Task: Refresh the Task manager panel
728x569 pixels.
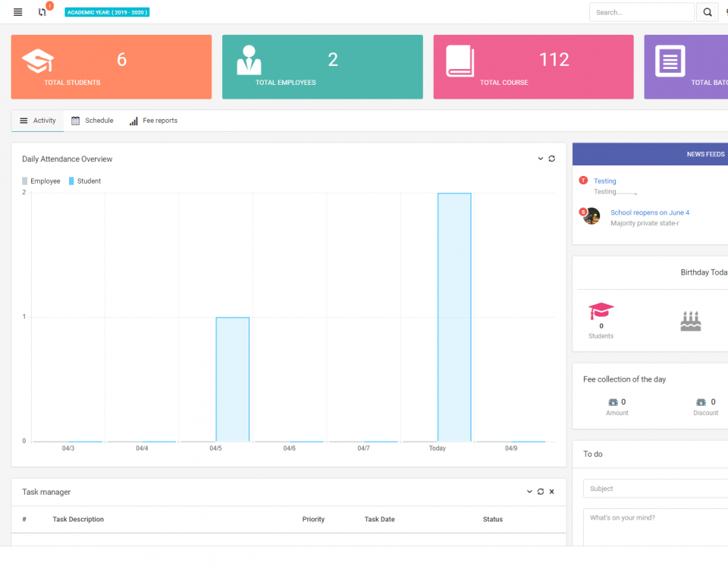Action: coord(540,492)
